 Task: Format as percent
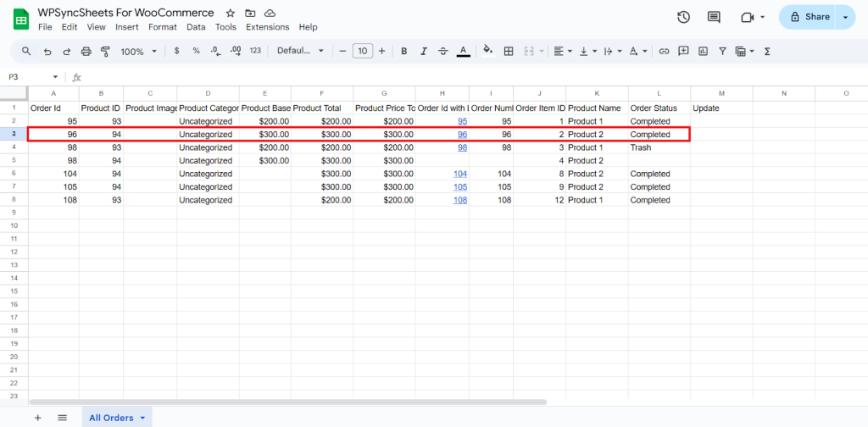point(196,51)
